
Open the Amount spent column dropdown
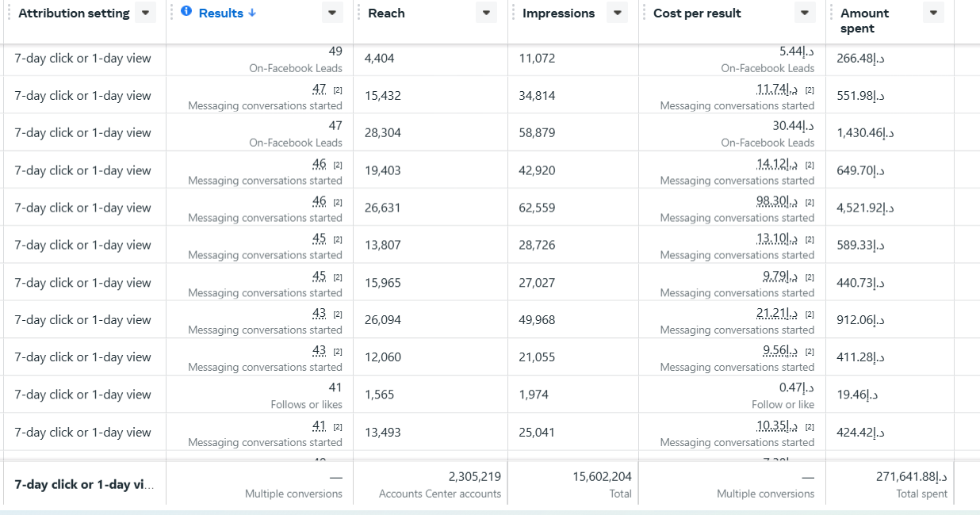(x=933, y=13)
